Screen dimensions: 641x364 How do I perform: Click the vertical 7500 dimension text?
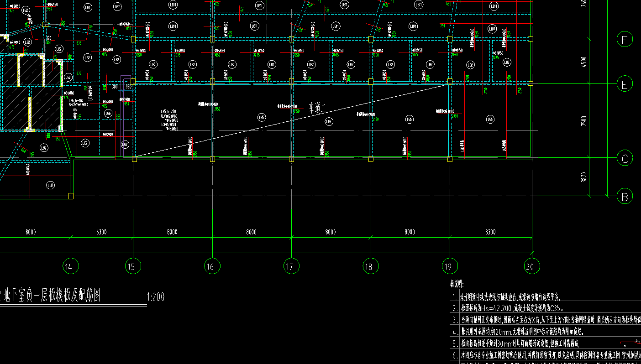pyautogui.click(x=584, y=122)
